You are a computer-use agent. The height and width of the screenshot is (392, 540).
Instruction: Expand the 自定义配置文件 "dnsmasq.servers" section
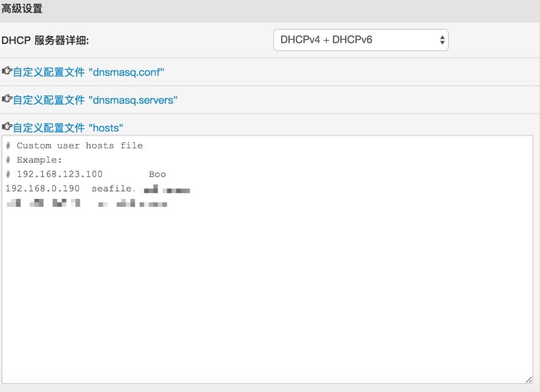click(95, 100)
